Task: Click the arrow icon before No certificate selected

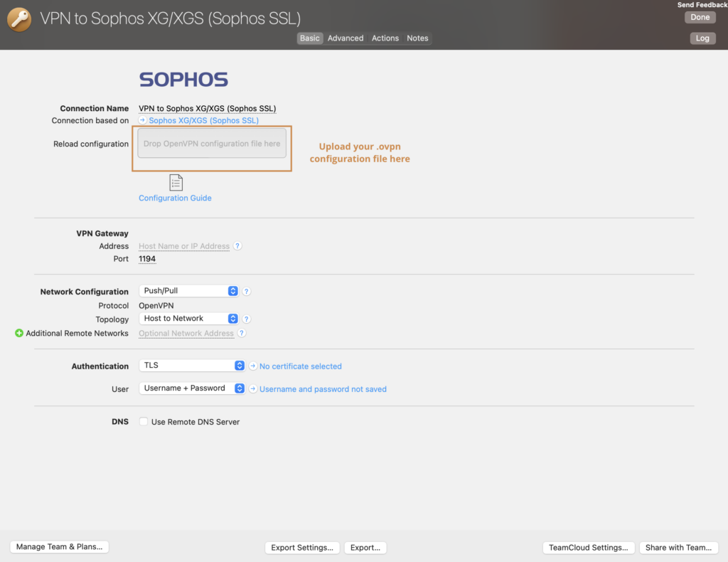Action: (x=252, y=366)
